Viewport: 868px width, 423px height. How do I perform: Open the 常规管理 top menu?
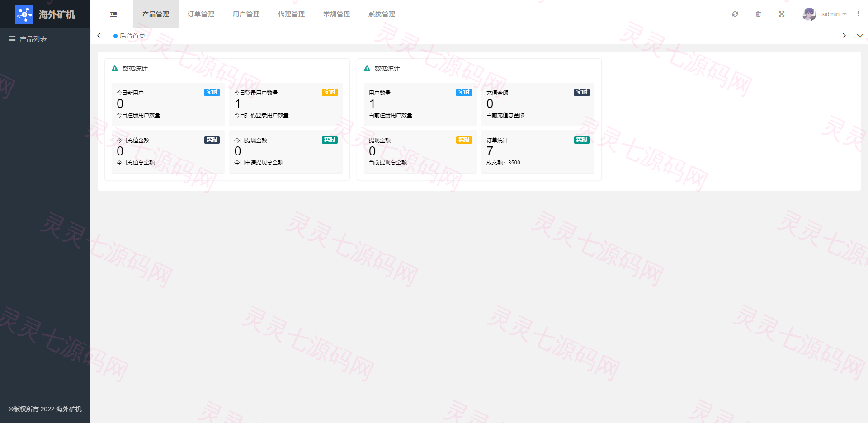tap(336, 14)
